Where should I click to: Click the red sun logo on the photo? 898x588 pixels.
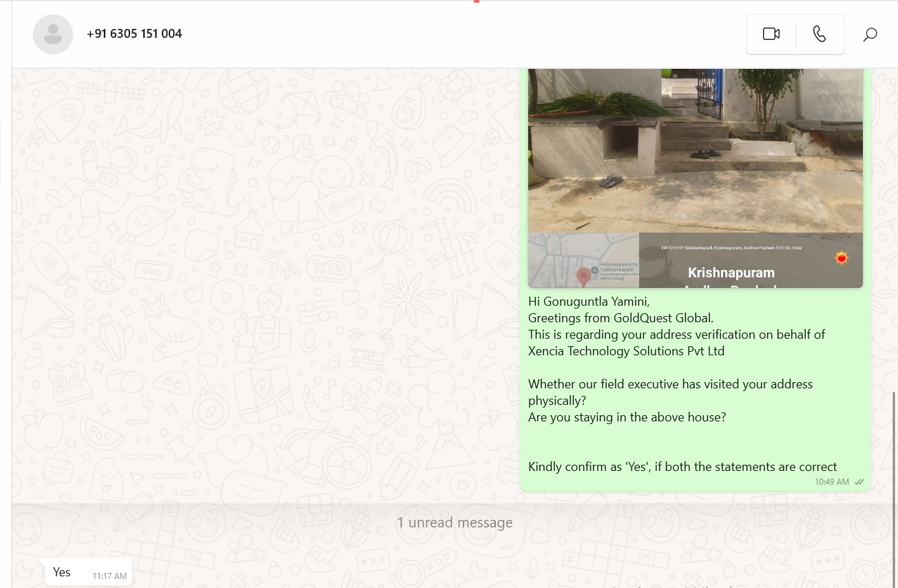[841, 258]
